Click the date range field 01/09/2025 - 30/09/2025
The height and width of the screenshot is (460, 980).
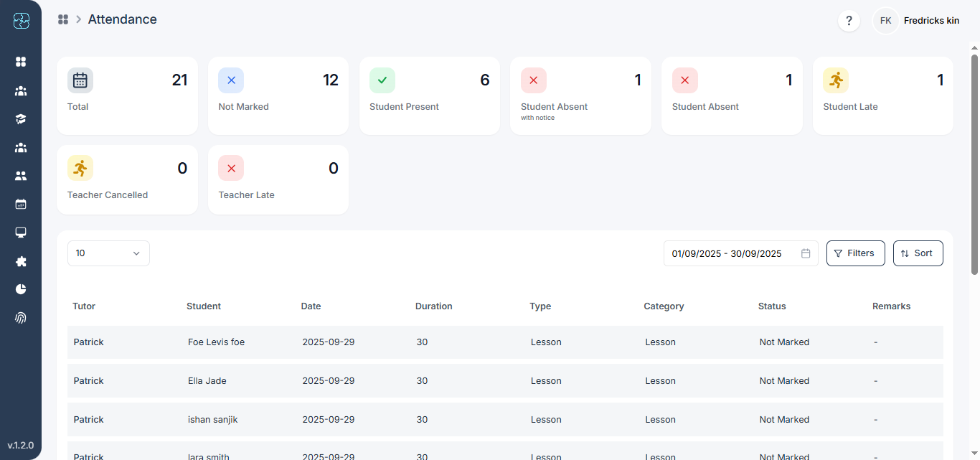[x=741, y=253]
